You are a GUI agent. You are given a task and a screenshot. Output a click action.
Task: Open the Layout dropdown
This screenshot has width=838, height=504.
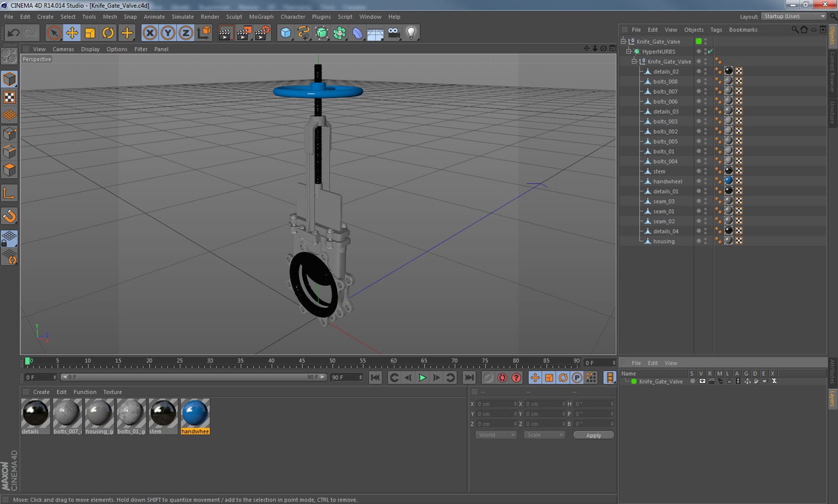point(794,16)
